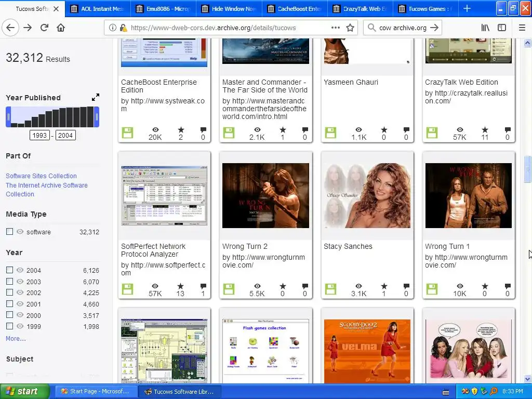
Task: Check the 2002 year filter
Action: 9,292
